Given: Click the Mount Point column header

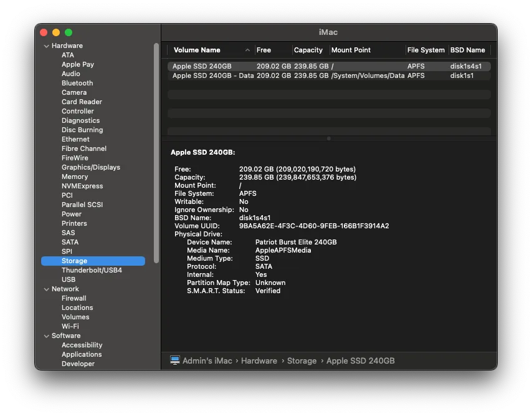Looking at the screenshot, I should click(x=351, y=50).
